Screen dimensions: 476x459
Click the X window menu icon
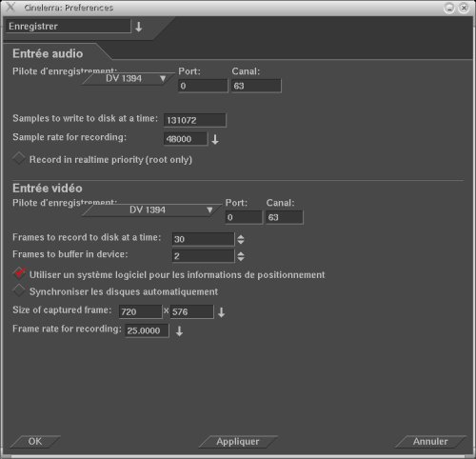[10, 8]
